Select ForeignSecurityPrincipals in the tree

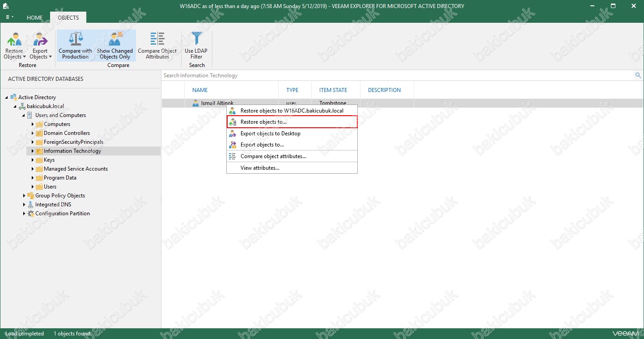pyautogui.click(x=73, y=142)
